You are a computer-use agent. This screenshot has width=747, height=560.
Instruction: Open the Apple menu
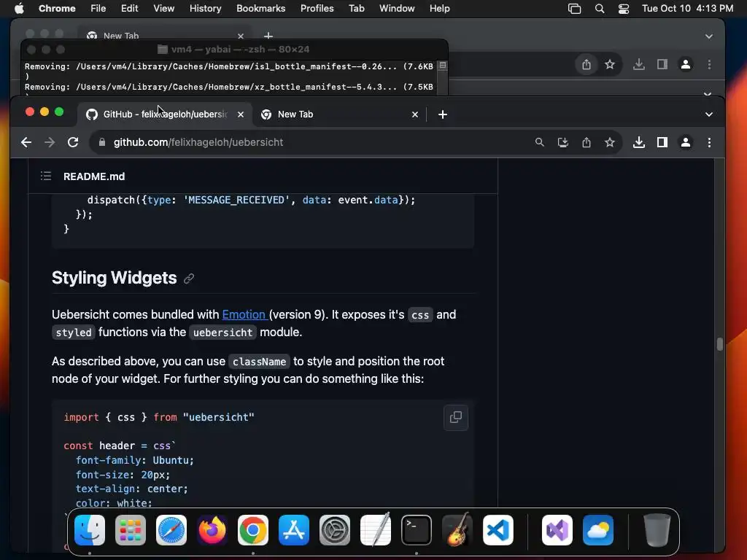click(x=19, y=9)
